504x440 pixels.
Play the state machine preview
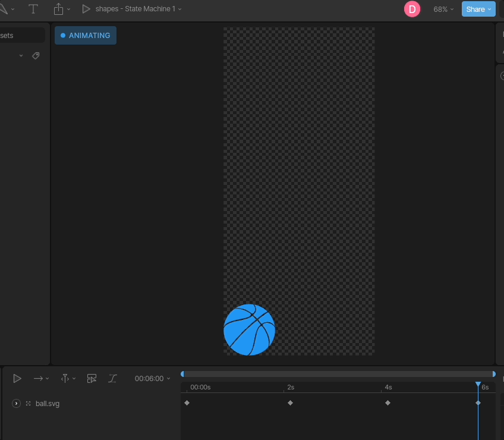86,9
